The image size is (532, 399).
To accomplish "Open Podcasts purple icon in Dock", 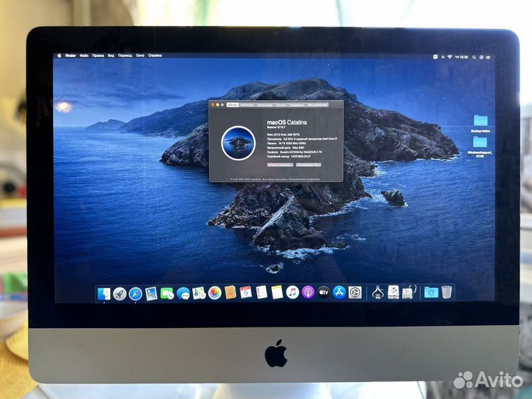I will point(308,292).
